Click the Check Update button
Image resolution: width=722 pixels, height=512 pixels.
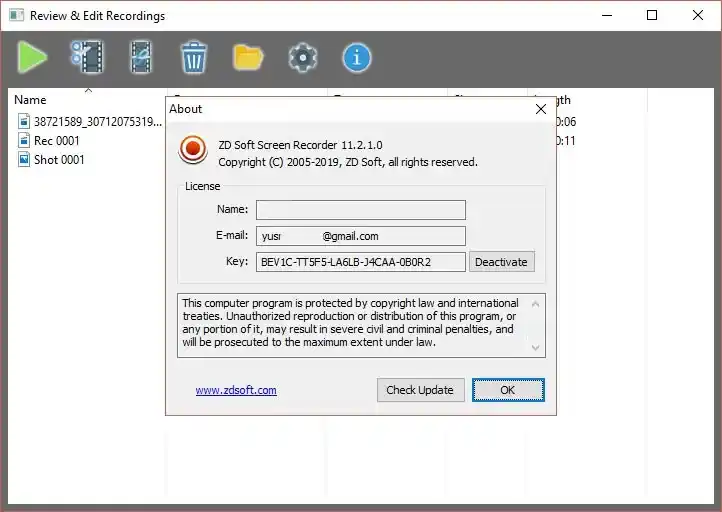(x=420, y=390)
